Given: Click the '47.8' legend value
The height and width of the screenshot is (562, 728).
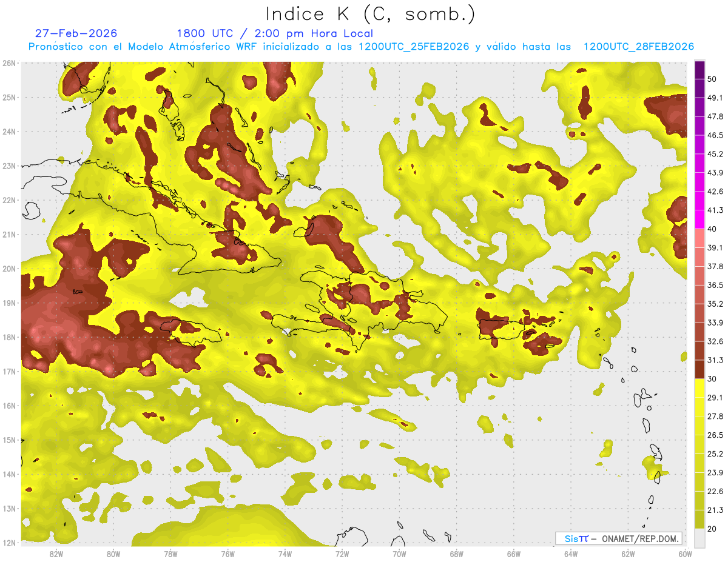Looking at the screenshot, I should tap(715, 116).
